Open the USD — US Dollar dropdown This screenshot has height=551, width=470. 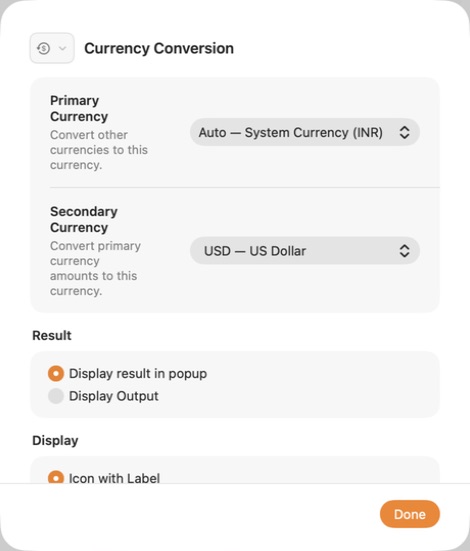(305, 251)
